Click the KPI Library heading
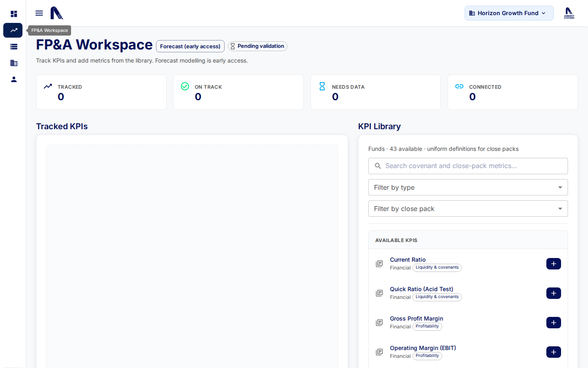588x368 pixels. [x=379, y=126]
